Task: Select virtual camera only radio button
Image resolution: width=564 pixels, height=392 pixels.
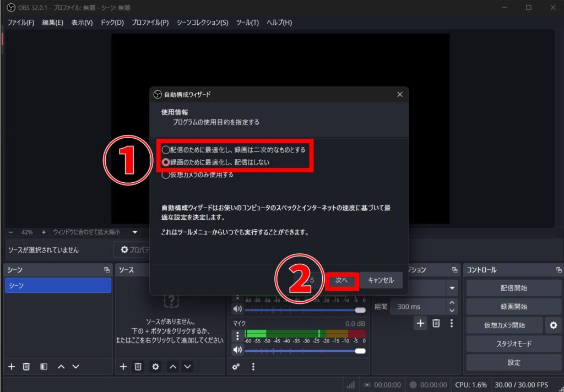Action: tap(166, 175)
